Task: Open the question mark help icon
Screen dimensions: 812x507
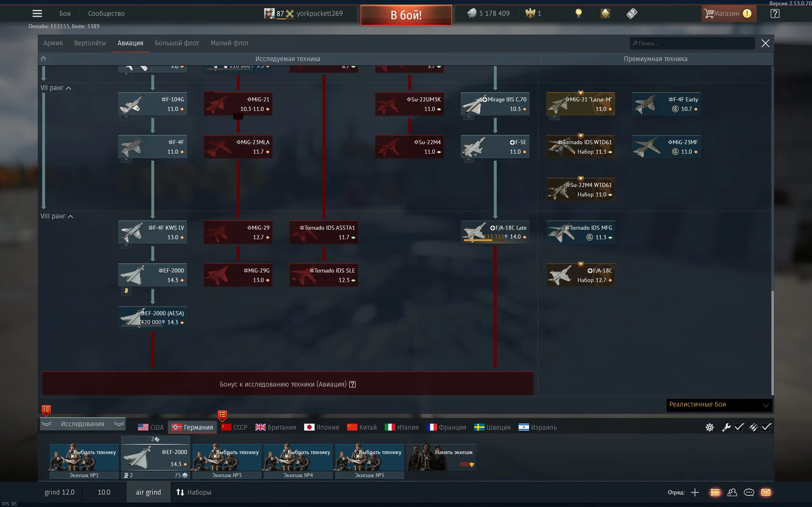Action: click(775, 13)
